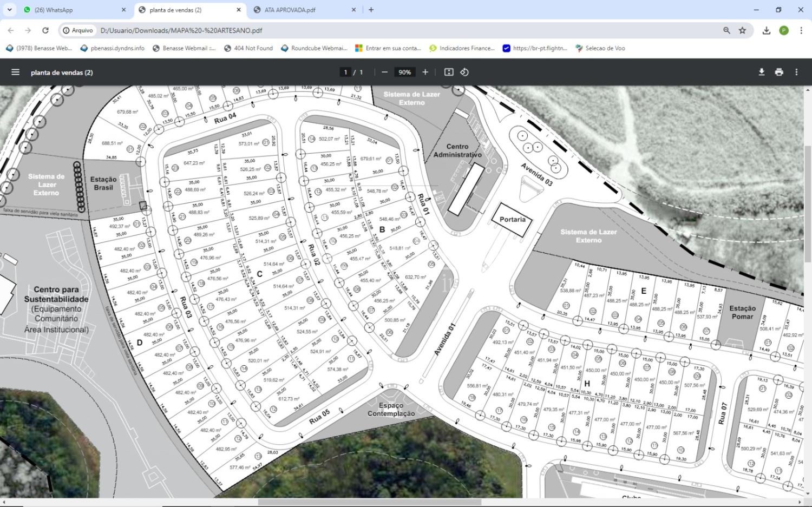Open PDF viewer more actions menu
The height and width of the screenshot is (507, 812).
coord(796,72)
